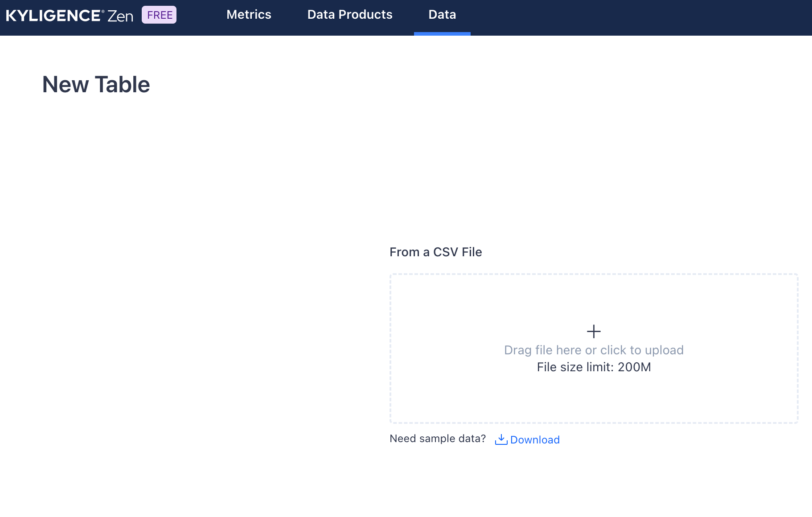This screenshot has width=812, height=517.
Task: Click the top dashed border of dropzone
Action: (x=594, y=275)
